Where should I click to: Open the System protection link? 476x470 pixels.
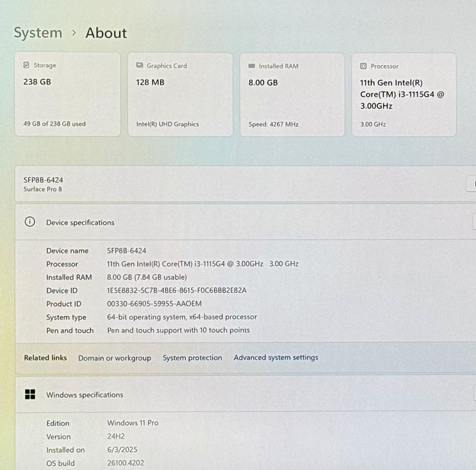pyautogui.click(x=192, y=358)
